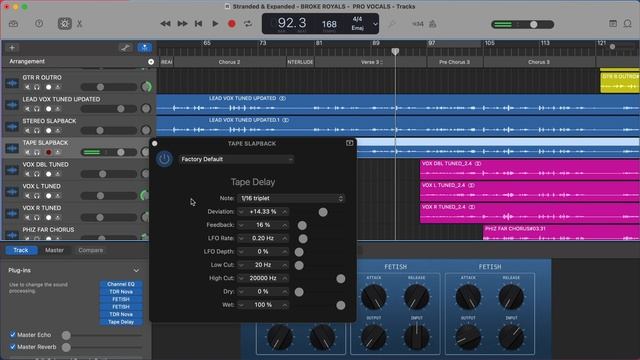Click the Dry slider handle
Viewport: 640px width, 360px height.
pos(299,292)
